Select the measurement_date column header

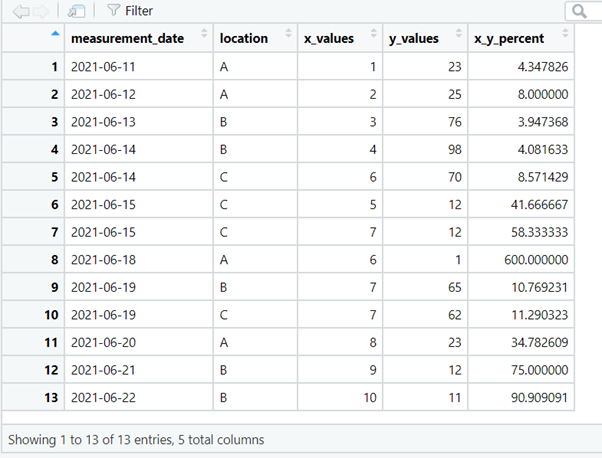coord(127,38)
